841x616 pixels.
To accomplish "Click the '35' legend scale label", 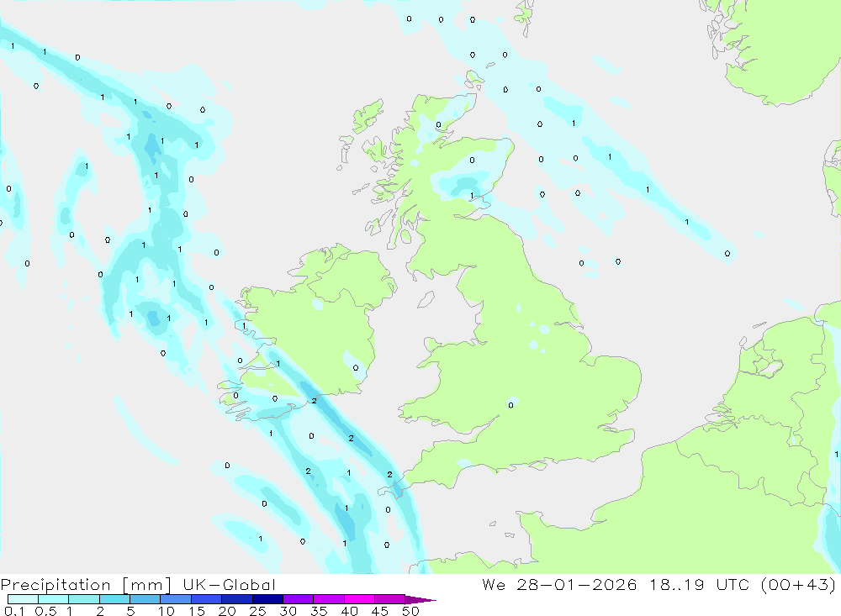I will (319, 611).
